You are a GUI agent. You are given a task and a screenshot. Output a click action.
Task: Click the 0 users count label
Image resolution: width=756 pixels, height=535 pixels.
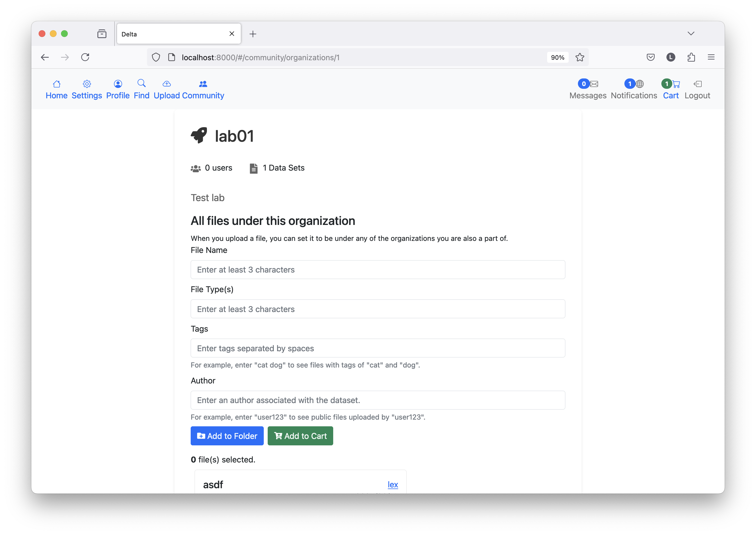[x=218, y=168]
